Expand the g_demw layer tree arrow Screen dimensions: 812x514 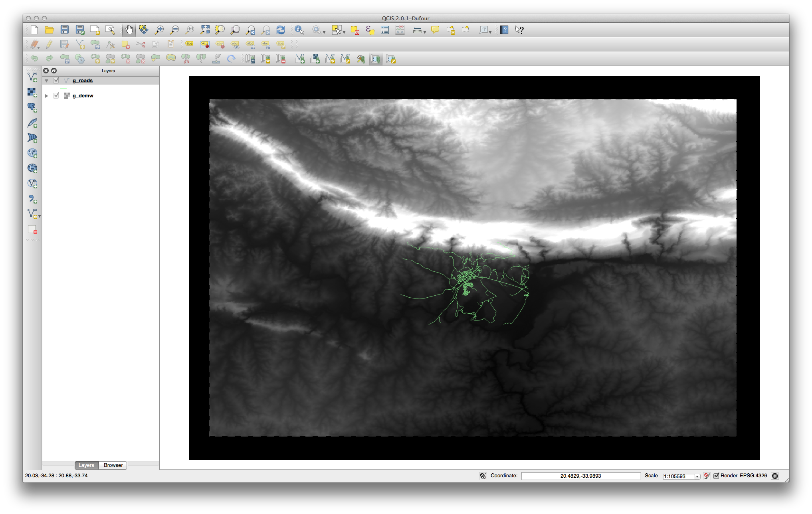click(x=47, y=96)
